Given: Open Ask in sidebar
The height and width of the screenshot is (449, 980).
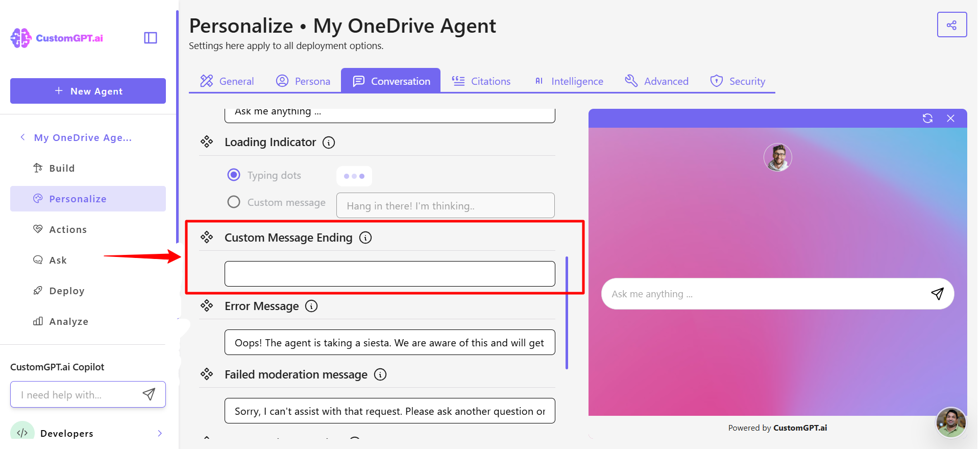Looking at the screenshot, I should click(88, 260).
